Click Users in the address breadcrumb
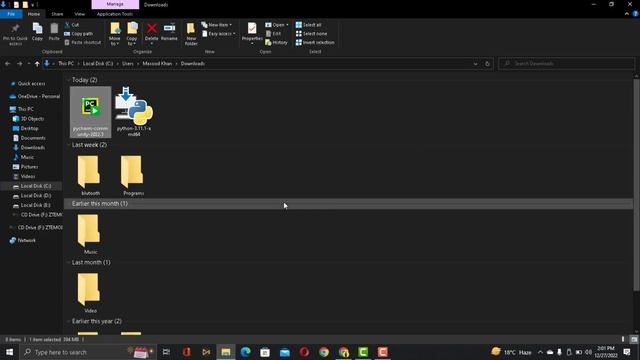Viewport: 640px width, 360px height. 128,64
